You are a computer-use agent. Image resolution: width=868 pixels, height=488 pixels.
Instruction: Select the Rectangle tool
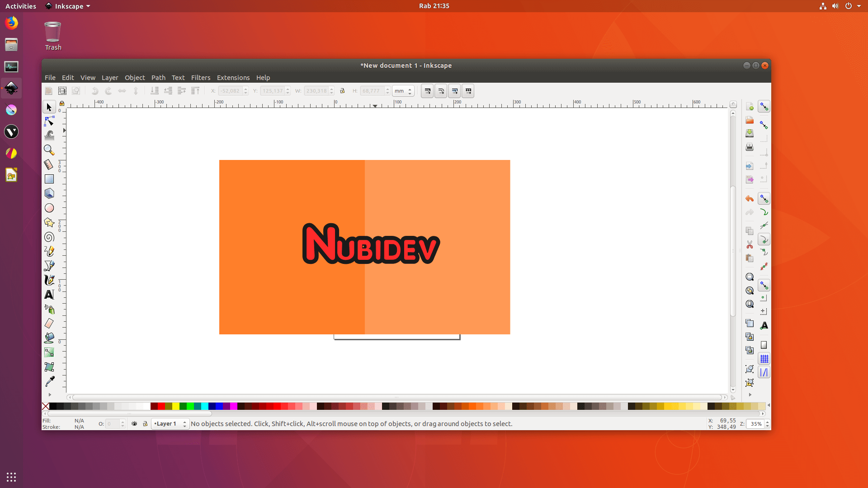coord(49,179)
